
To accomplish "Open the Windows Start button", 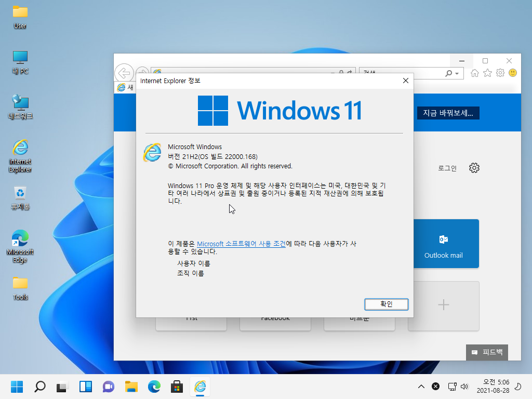I will coord(17,387).
